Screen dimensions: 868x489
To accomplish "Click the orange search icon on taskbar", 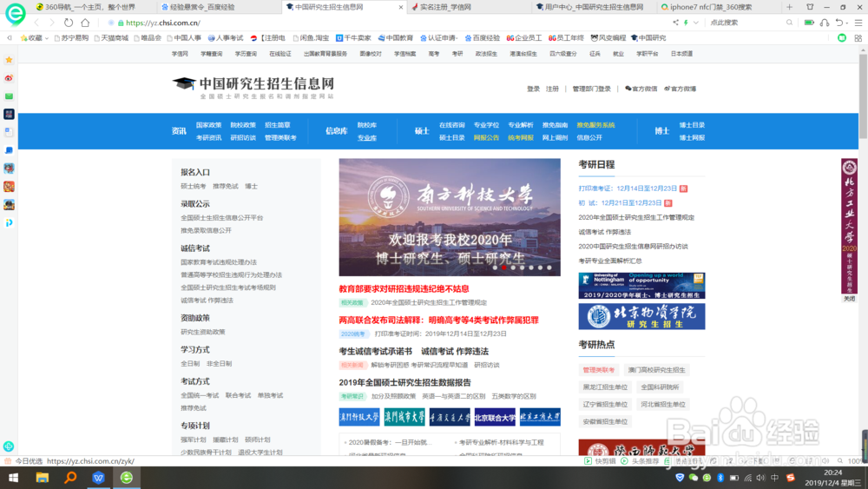I will tap(70, 478).
